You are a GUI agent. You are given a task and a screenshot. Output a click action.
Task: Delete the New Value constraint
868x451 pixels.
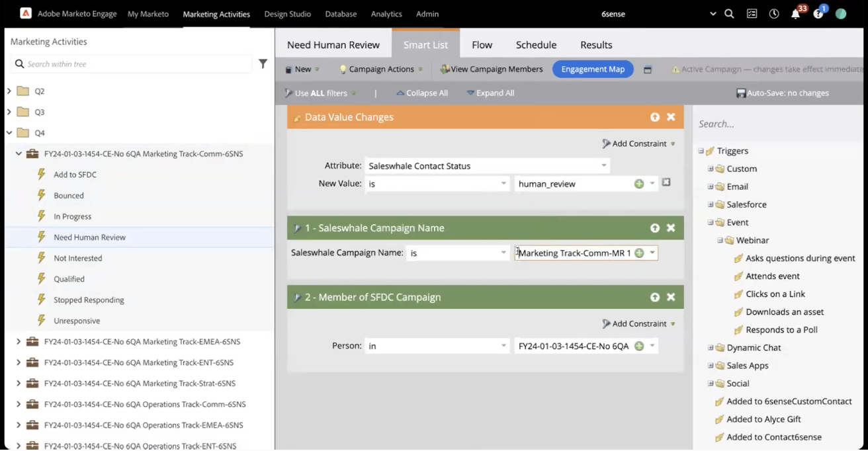666,183
